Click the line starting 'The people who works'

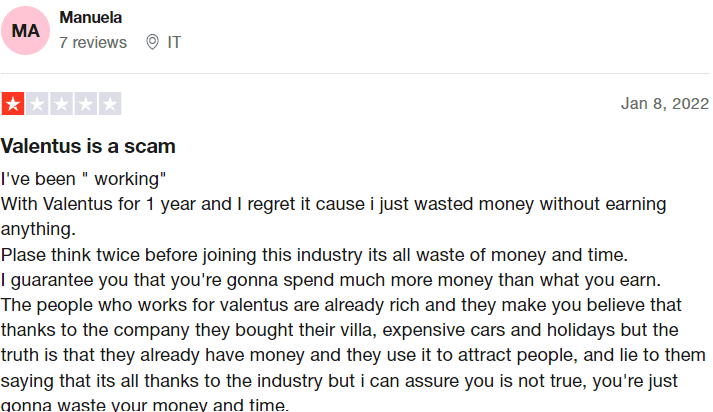tap(341, 305)
